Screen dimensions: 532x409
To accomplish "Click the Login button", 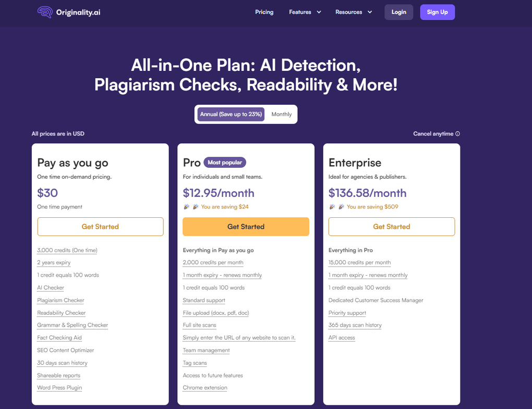I will pos(398,11).
